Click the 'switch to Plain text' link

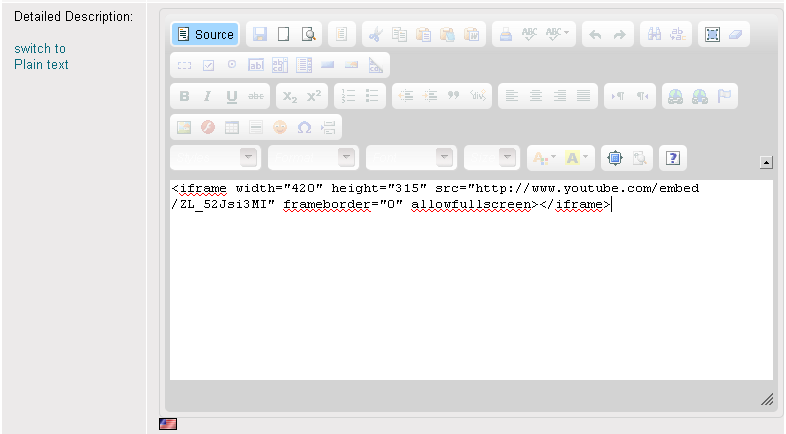tap(41, 57)
